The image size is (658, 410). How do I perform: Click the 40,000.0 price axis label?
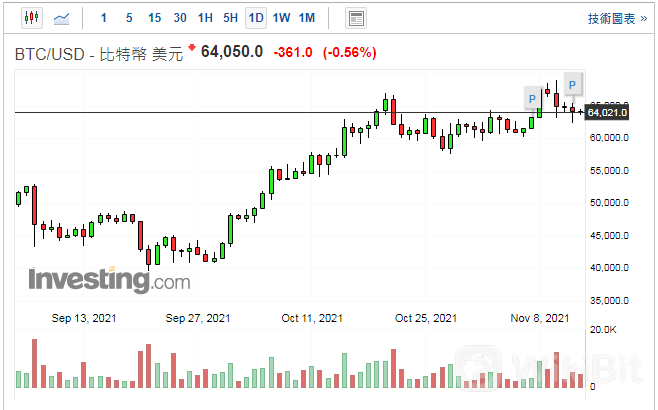click(x=609, y=268)
